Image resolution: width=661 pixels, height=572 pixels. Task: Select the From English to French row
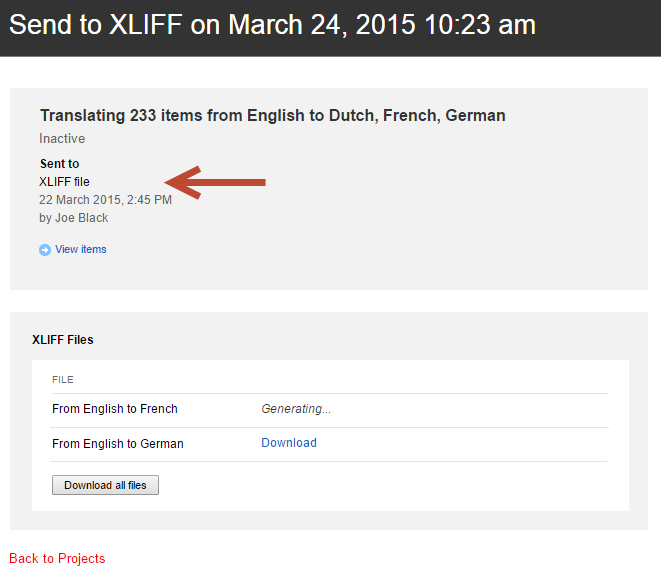pos(115,409)
